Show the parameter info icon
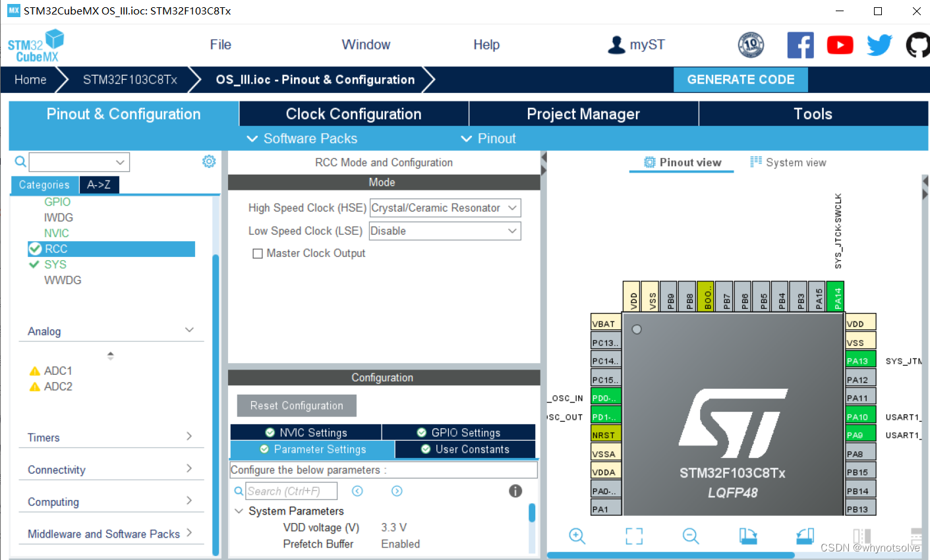The height and width of the screenshot is (560, 930). pos(515,491)
